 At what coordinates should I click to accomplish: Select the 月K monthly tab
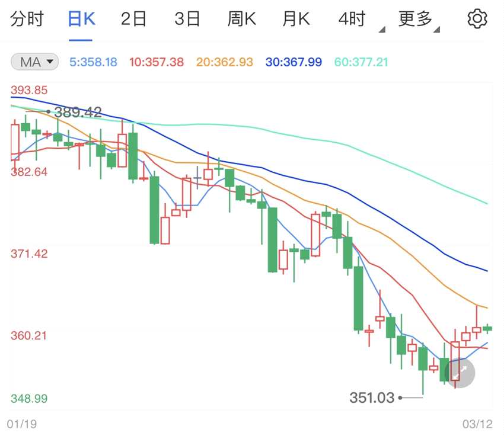coord(296,20)
